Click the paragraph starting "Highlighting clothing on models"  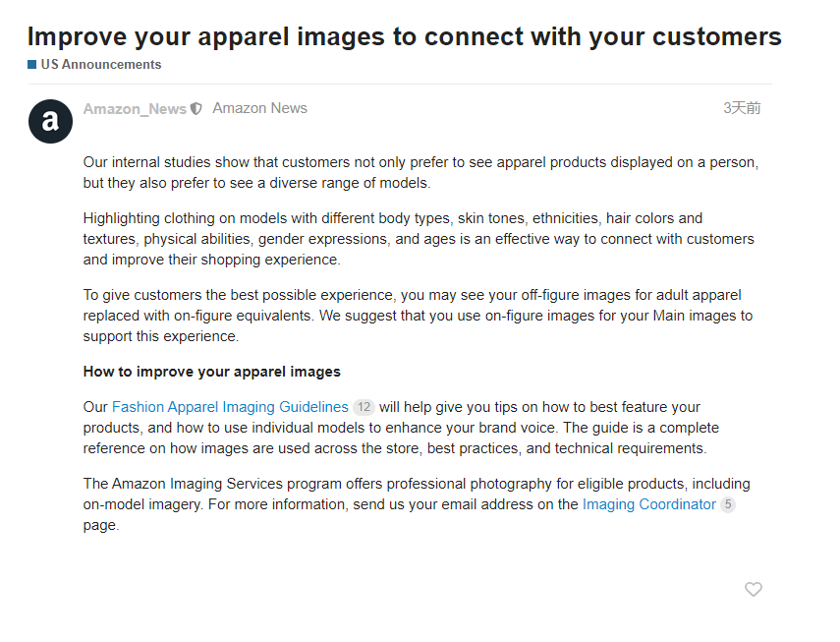pos(419,239)
